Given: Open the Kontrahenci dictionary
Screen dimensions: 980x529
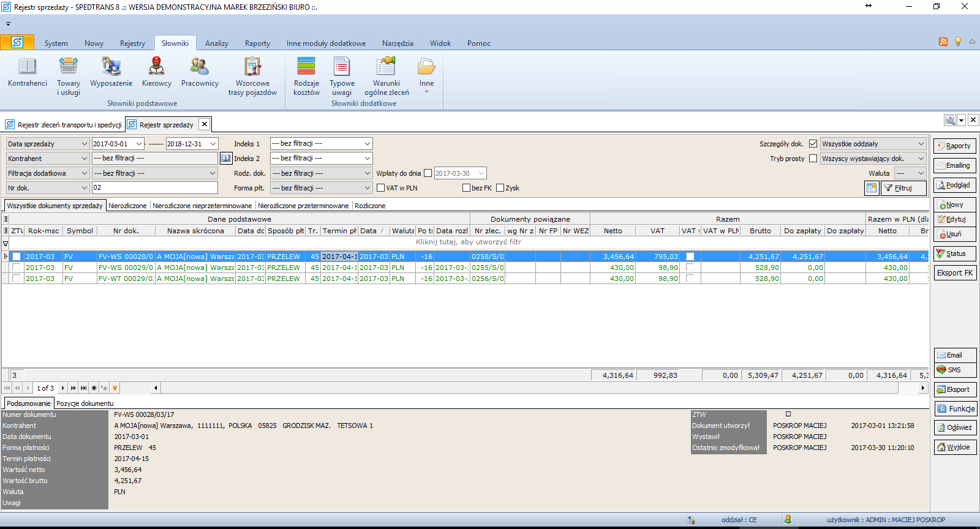Looking at the screenshot, I should (x=28, y=73).
